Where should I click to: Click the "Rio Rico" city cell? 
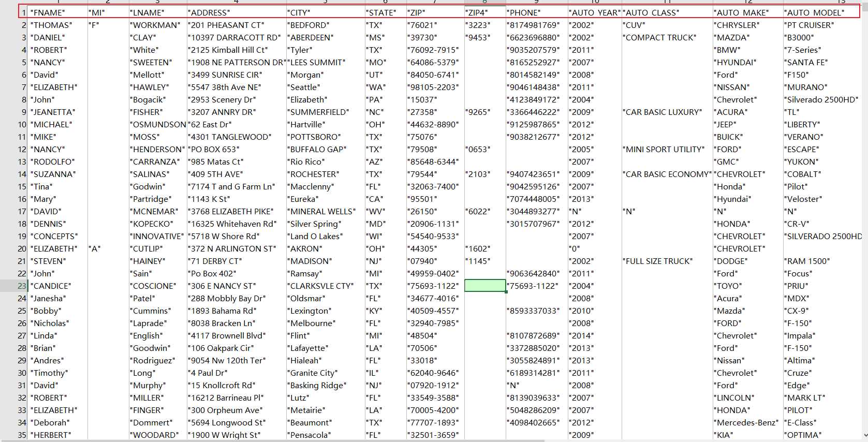[326, 161]
